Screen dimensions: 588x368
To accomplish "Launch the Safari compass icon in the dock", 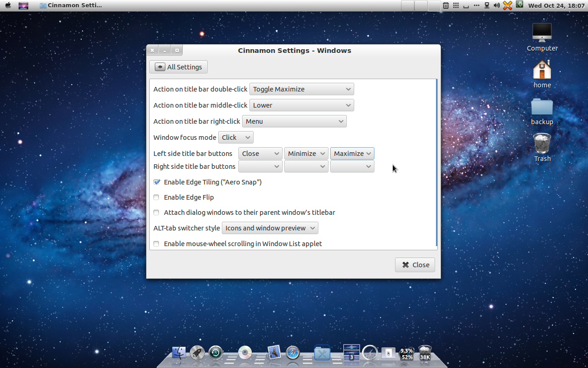I will tap(293, 353).
